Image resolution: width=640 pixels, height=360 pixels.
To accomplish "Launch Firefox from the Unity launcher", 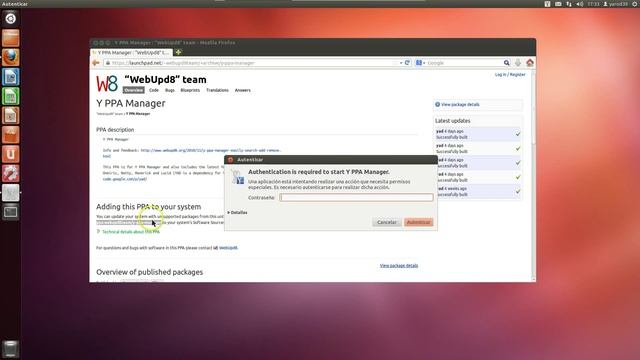I will (x=11, y=57).
